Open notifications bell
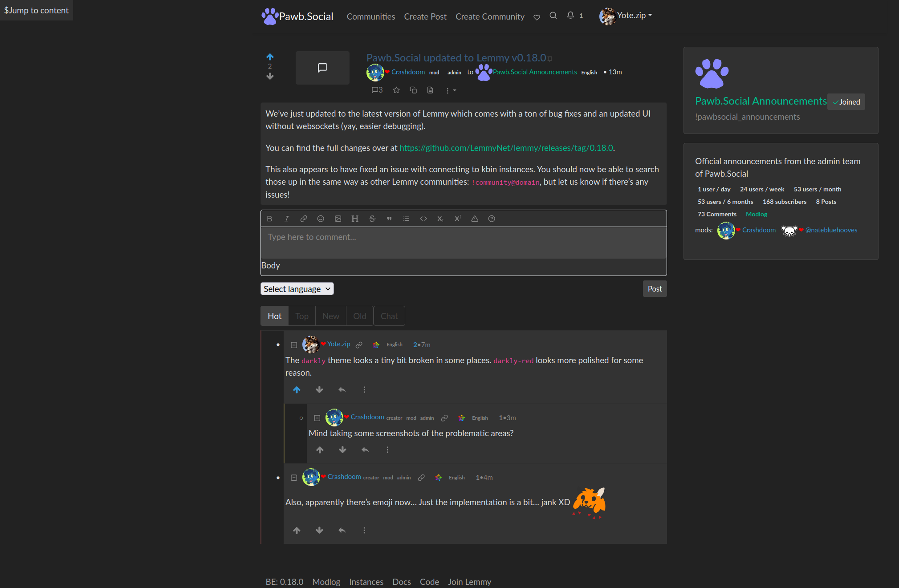This screenshot has height=588, width=899. (574, 16)
